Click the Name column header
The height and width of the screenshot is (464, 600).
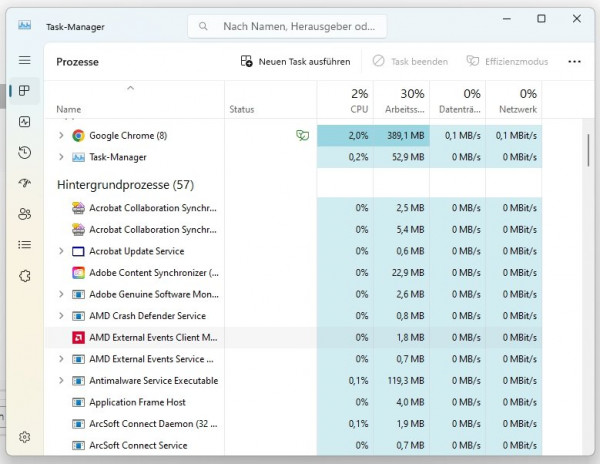pos(69,109)
